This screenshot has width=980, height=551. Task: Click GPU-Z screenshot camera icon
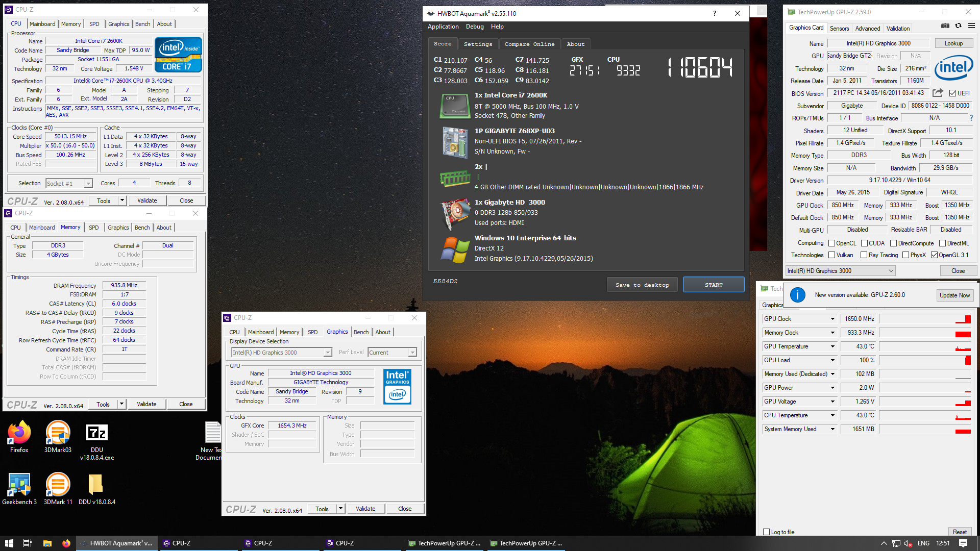[945, 26]
